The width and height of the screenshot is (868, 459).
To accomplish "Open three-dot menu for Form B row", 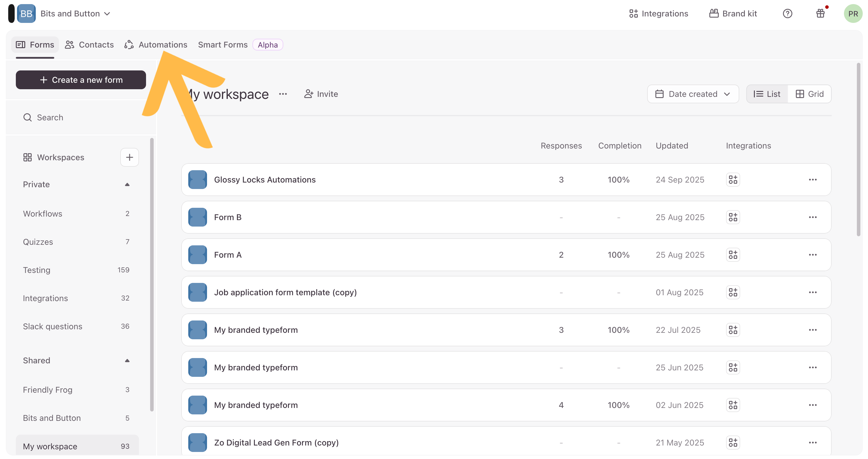I will point(812,217).
